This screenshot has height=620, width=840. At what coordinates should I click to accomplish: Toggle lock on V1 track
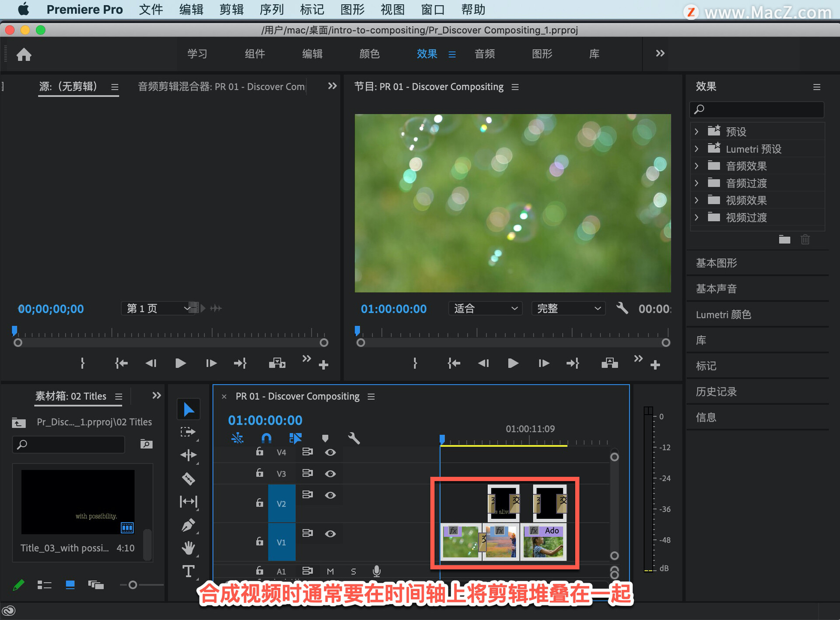tap(259, 541)
